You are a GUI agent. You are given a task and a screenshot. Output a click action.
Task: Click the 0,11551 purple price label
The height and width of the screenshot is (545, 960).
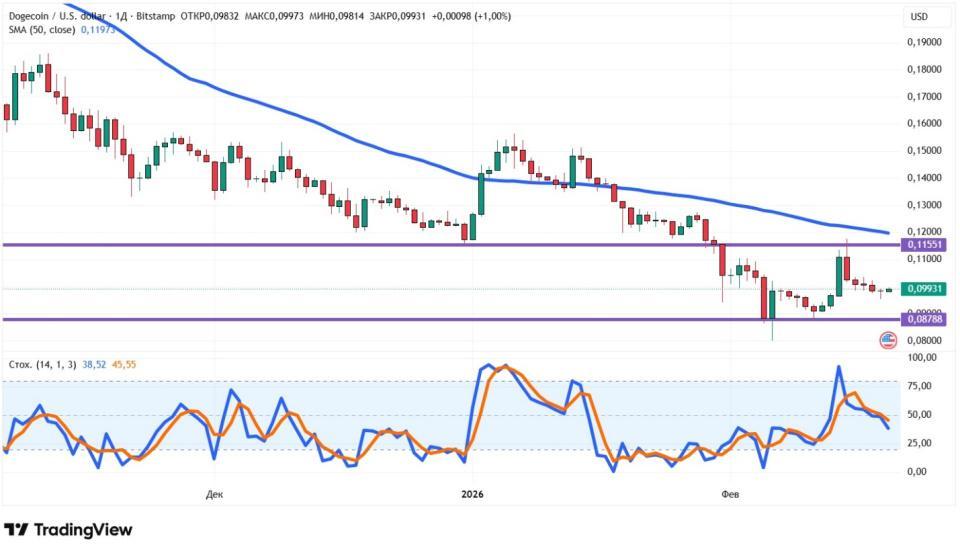click(923, 244)
